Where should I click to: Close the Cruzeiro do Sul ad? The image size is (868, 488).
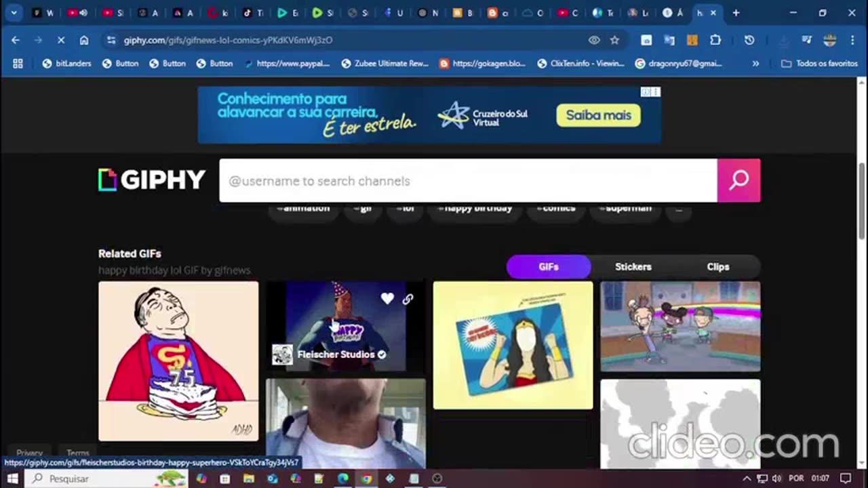click(x=655, y=91)
